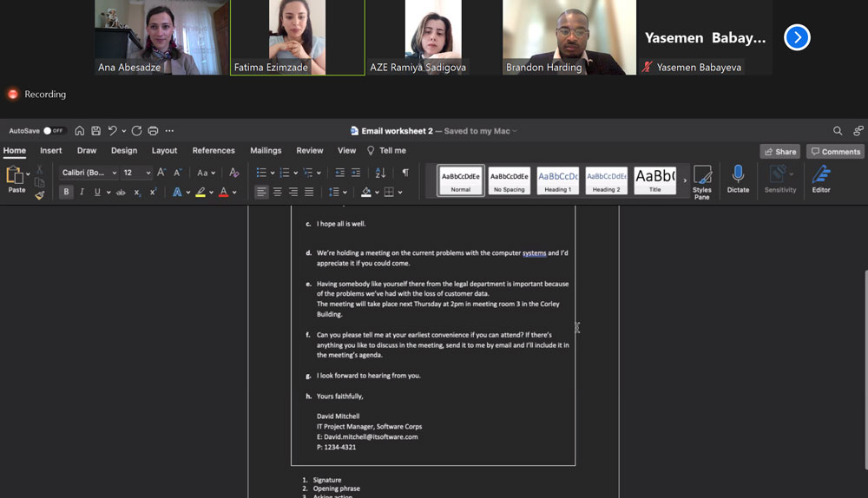Toggle bold formatting
The height and width of the screenshot is (498, 868).
pyautogui.click(x=66, y=192)
